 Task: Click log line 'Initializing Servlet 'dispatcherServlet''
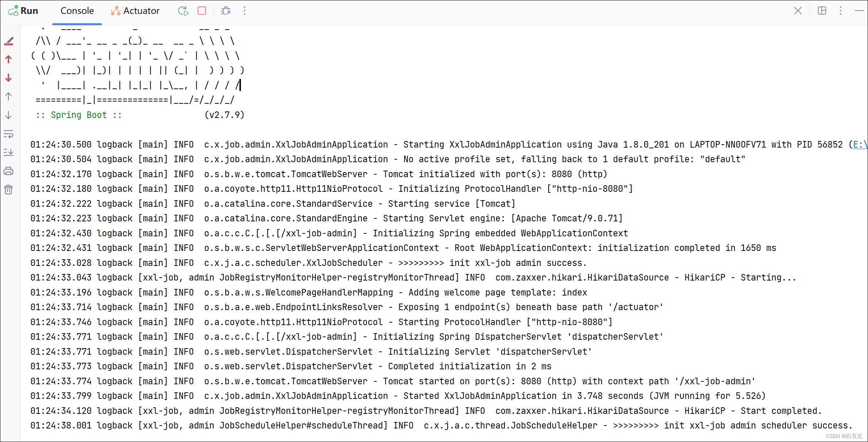coord(311,352)
